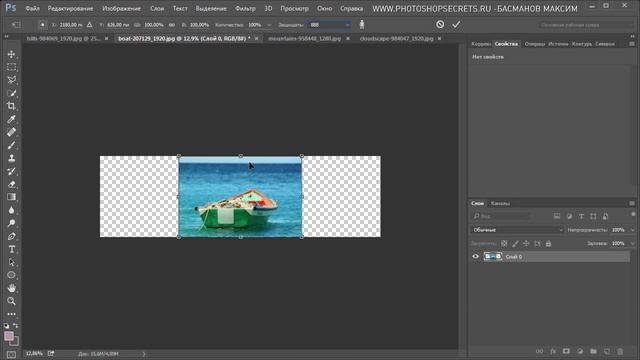Screen dimensions: 640x360
Task: Select the Move tool
Action: tap(11, 54)
